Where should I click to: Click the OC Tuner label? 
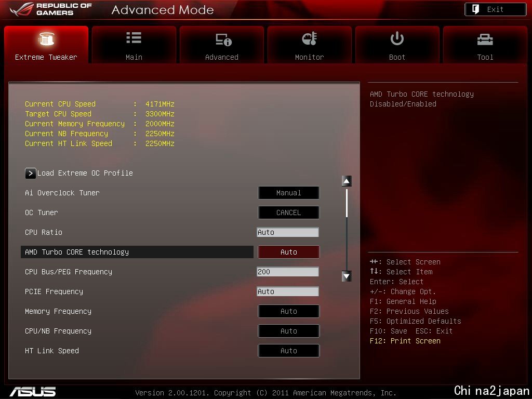(x=42, y=212)
